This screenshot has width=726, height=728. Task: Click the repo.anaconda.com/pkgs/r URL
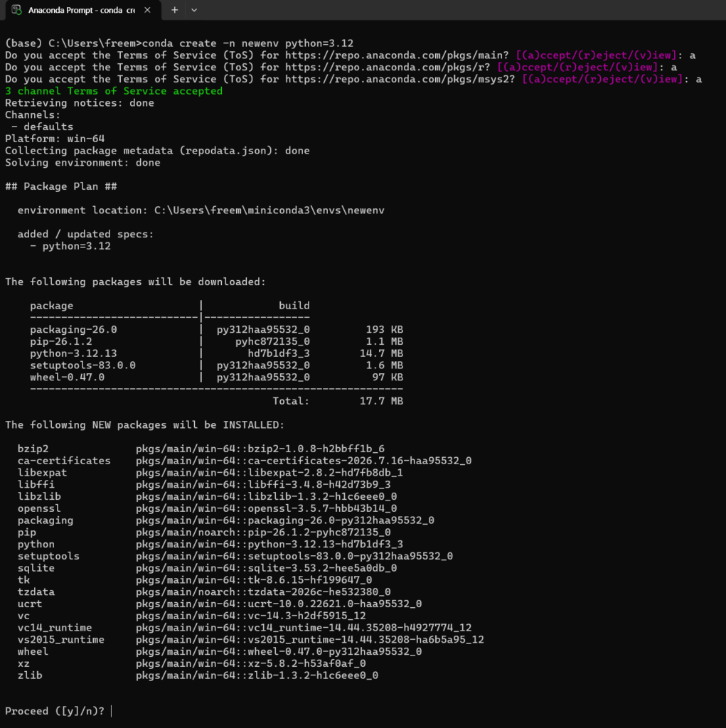[388, 68]
